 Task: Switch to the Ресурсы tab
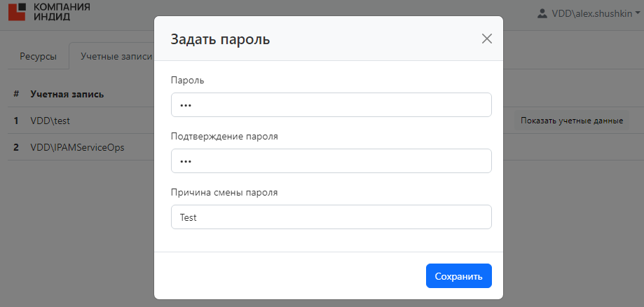click(38, 56)
